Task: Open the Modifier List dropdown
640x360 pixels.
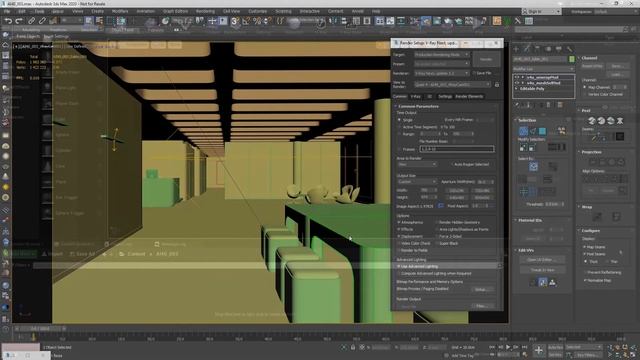Action: click(x=544, y=69)
